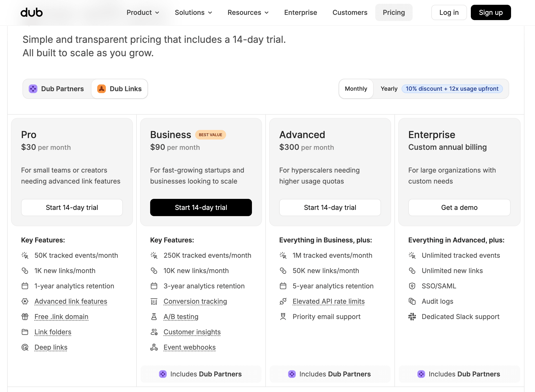The width and height of the screenshot is (535, 392).
Task: Click the folder icon beside Link folders
Action: tap(25, 332)
